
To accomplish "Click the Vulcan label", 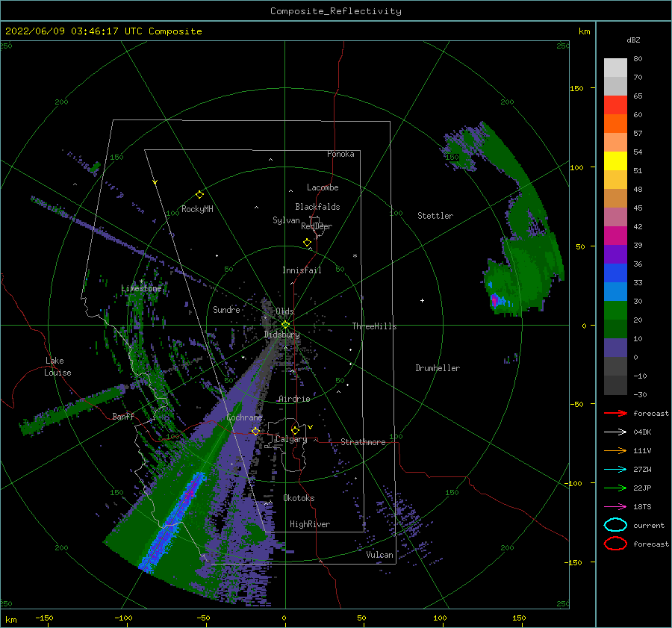I will (379, 555).
